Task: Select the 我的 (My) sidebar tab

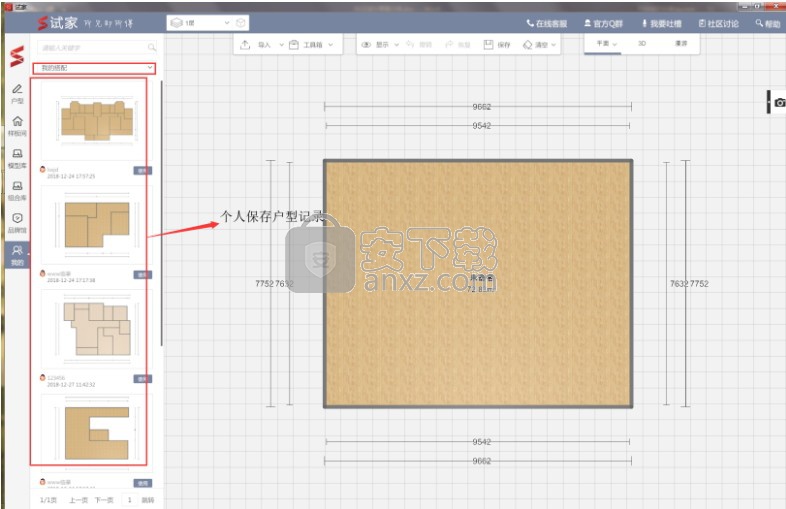Action: [x=17, y=255]
